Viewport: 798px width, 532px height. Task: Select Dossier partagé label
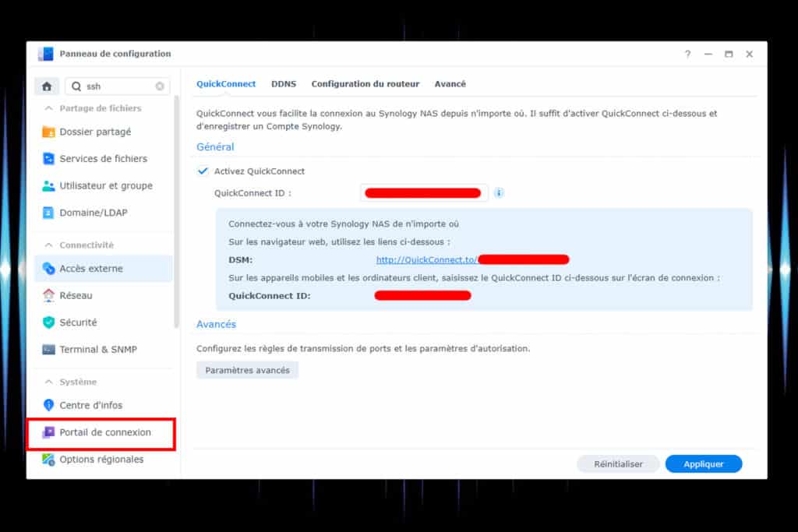[x=95, y=132]
